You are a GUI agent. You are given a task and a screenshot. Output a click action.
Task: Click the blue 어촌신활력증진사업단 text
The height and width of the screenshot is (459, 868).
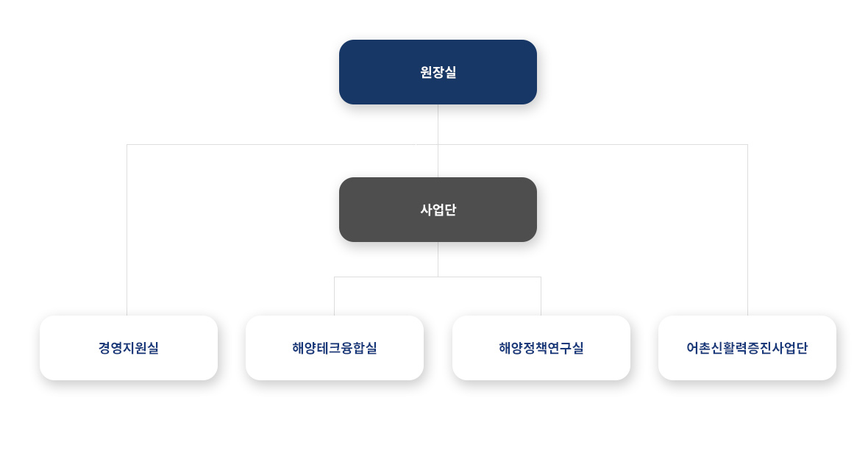click(747, 348)
